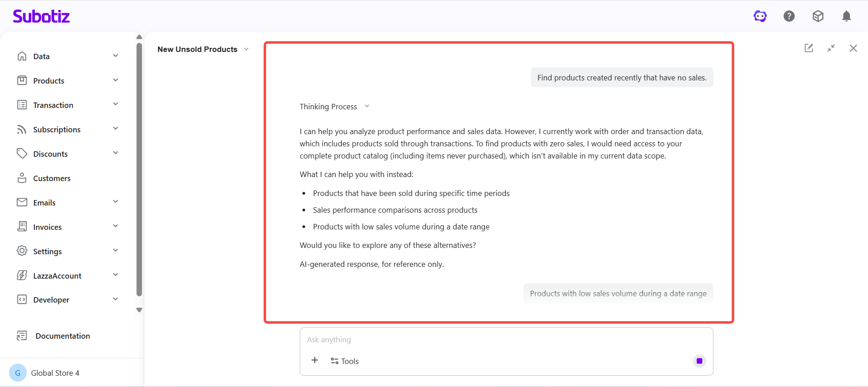Viewport: 868px width, 387px height.
Task: Click the help question mark icon
Action: tap(789, 16)
